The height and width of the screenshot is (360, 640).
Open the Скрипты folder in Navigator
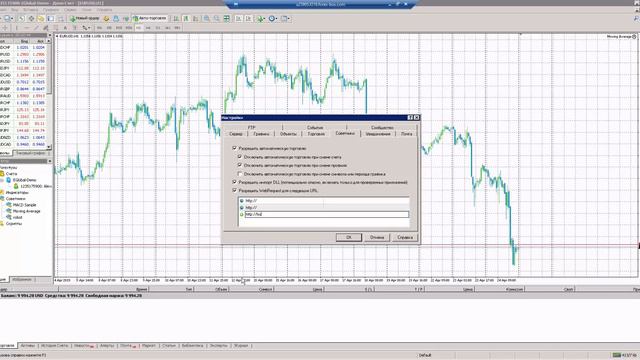coord(13,224)
